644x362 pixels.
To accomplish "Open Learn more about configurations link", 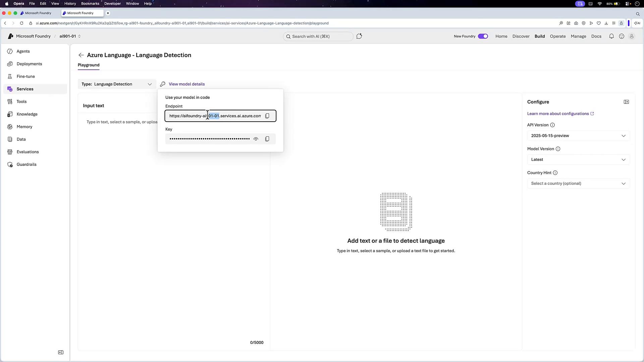I will click(x=560, y=114).
